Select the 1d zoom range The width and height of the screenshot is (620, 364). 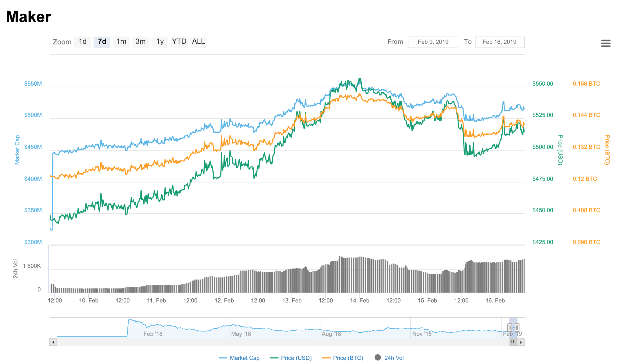point(83,42)
